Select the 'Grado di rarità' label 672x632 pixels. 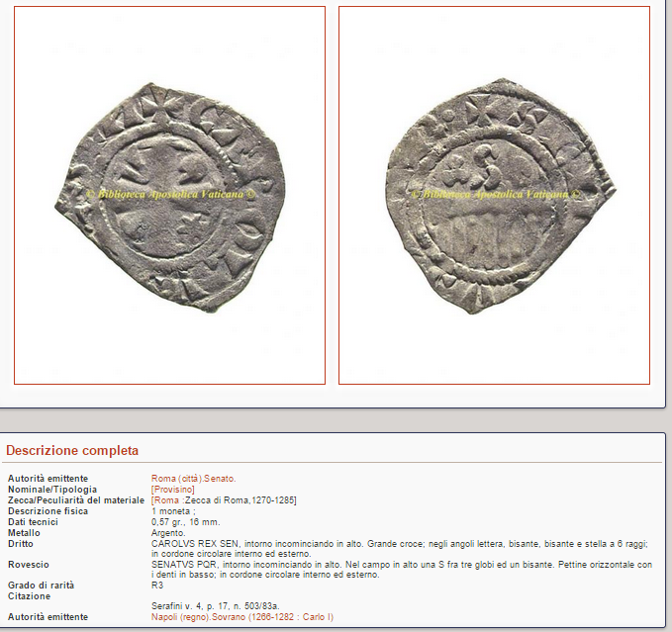click(41, 586)
